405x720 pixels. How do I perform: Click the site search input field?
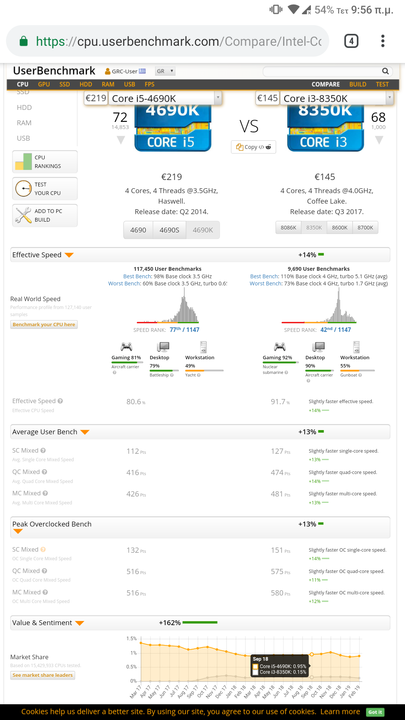point(322,71)
